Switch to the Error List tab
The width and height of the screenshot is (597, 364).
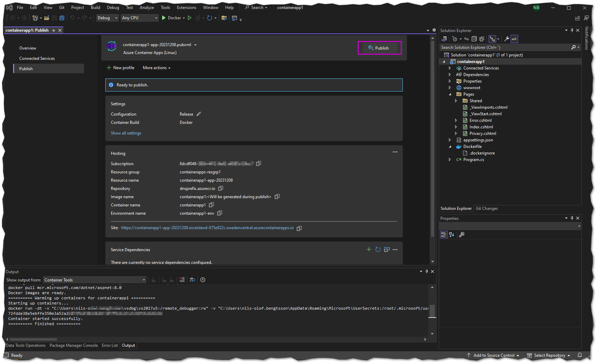(109, 345)
